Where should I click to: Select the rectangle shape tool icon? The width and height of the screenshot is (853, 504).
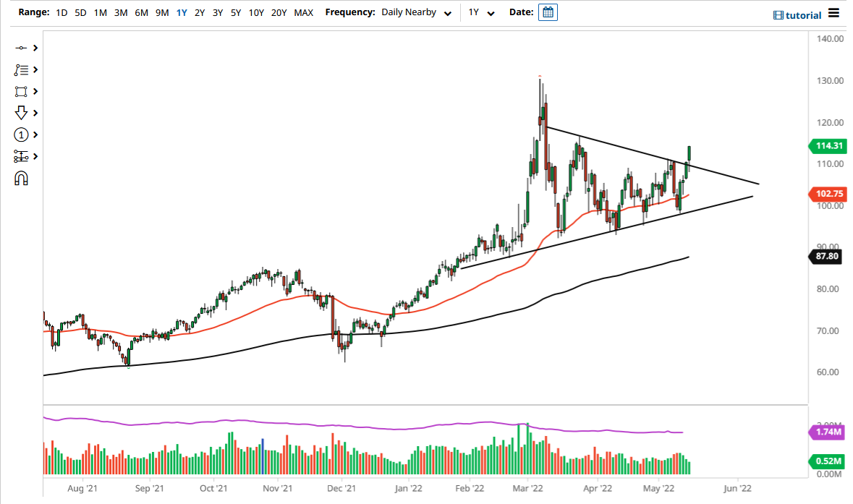point(21,91)
